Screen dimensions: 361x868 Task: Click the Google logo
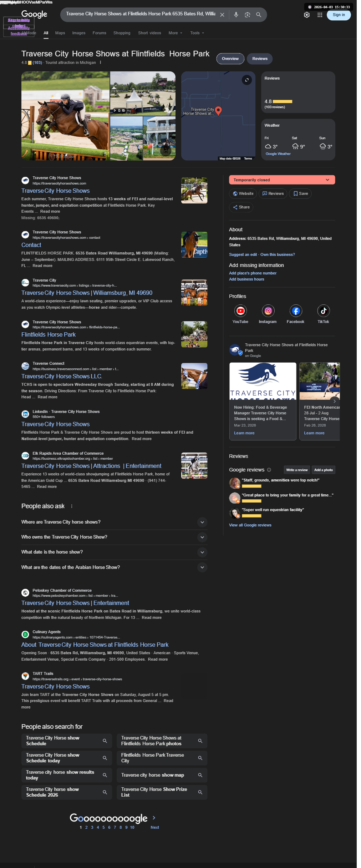[34, 14]
